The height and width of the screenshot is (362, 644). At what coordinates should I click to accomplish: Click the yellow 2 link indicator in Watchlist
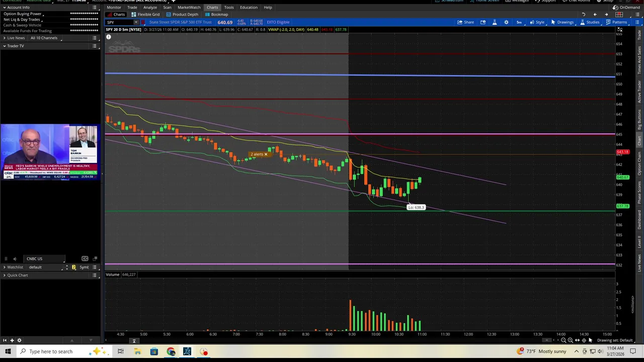[73, 267]
